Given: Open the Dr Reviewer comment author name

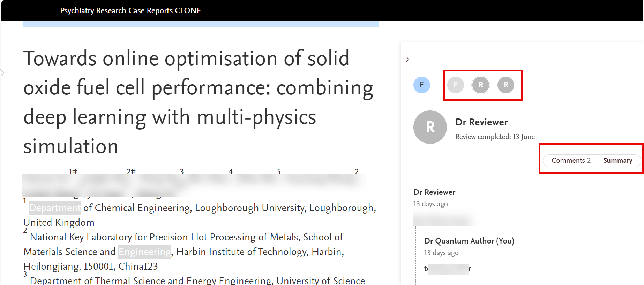Looking at the screenshot, I should [x=434, y=192].
